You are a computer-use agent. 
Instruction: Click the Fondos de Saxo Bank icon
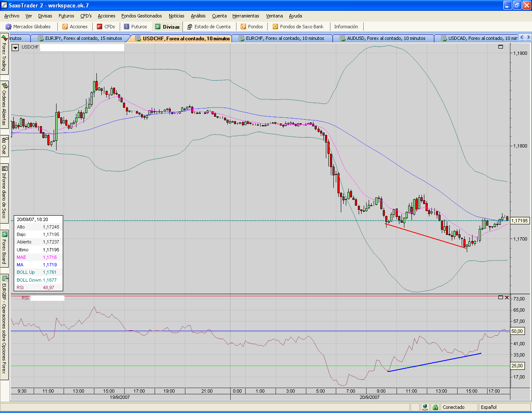275,27
